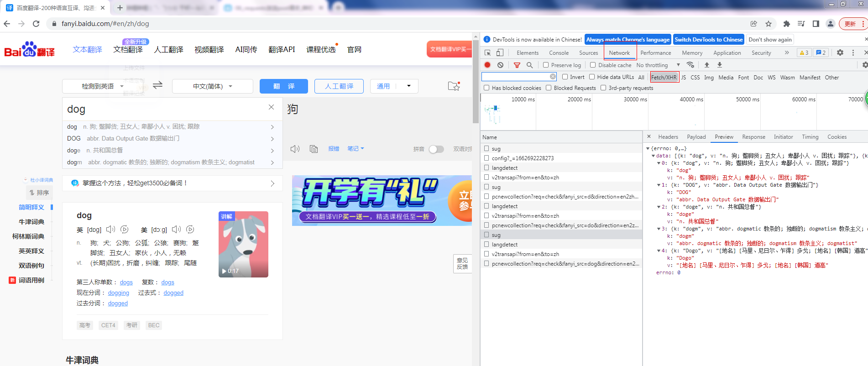The width and height of the screenshot is (868, 366).
Task: Open the browser side panel icon
Action: pos(816,24)
